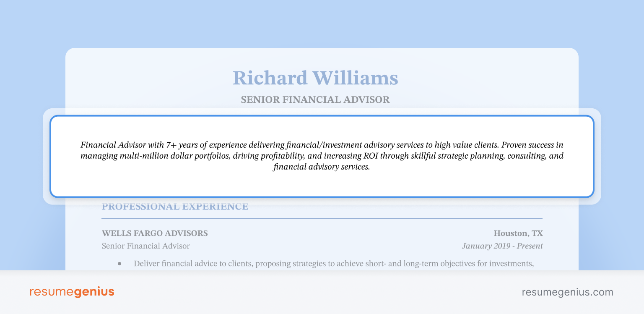Click the Richard Williams name heading
The image size is (644, 314).
pos(315,78)
